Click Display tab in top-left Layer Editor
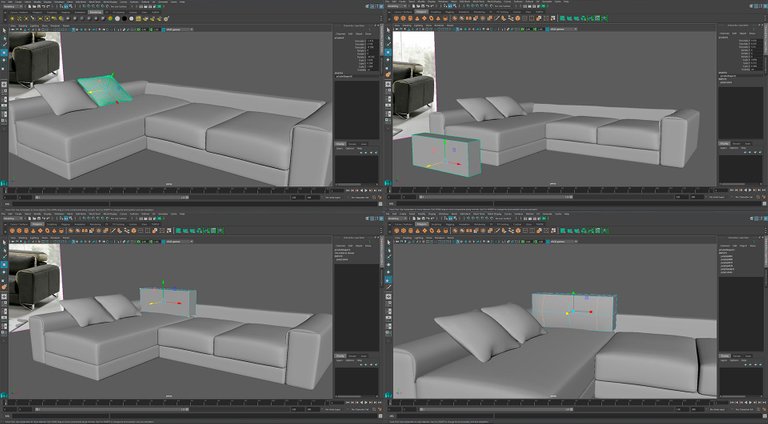Screen dimensions: 768x424 click(340, 144)
